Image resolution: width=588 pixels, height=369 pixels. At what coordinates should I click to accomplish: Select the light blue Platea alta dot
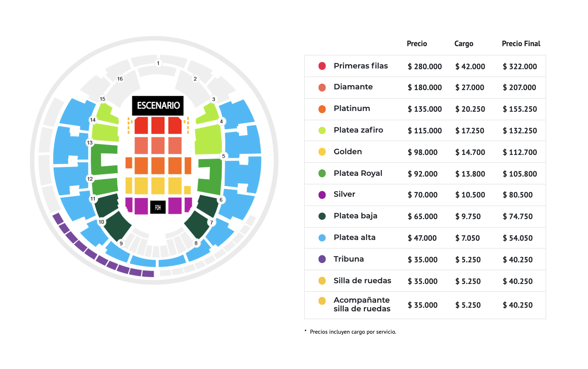click(322, 238)
